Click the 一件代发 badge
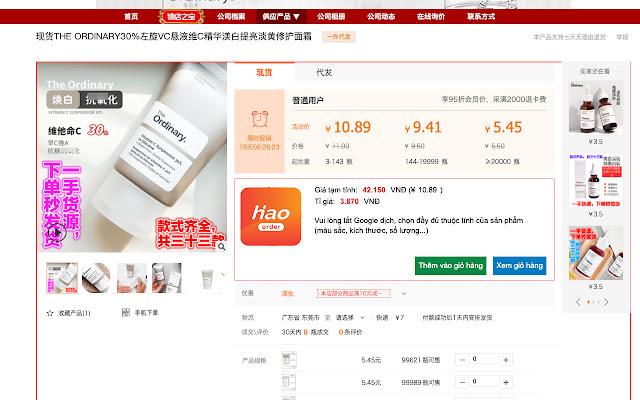The image size is (640, 400). pos(339,37)
